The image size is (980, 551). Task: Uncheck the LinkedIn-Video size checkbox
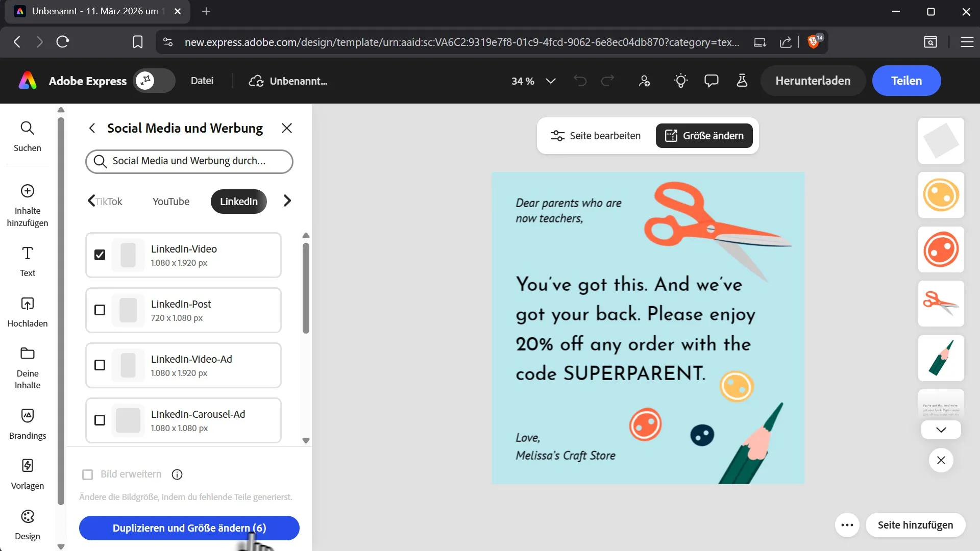tap(100, 255)
